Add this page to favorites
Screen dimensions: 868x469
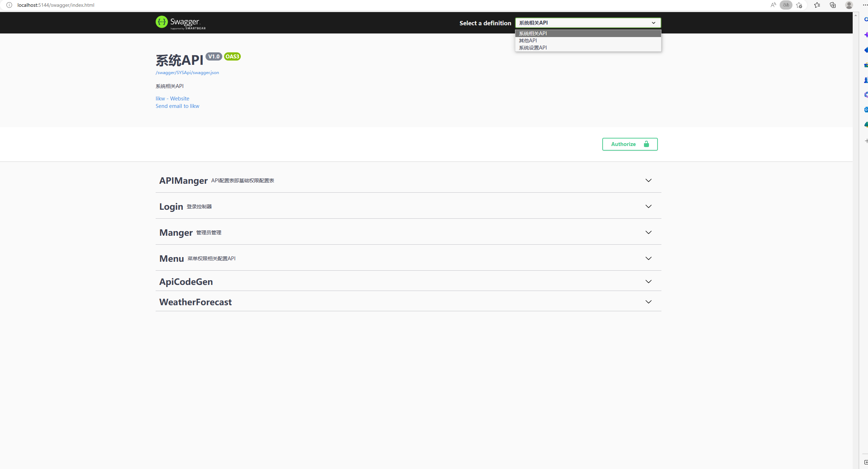click(799, 5)
